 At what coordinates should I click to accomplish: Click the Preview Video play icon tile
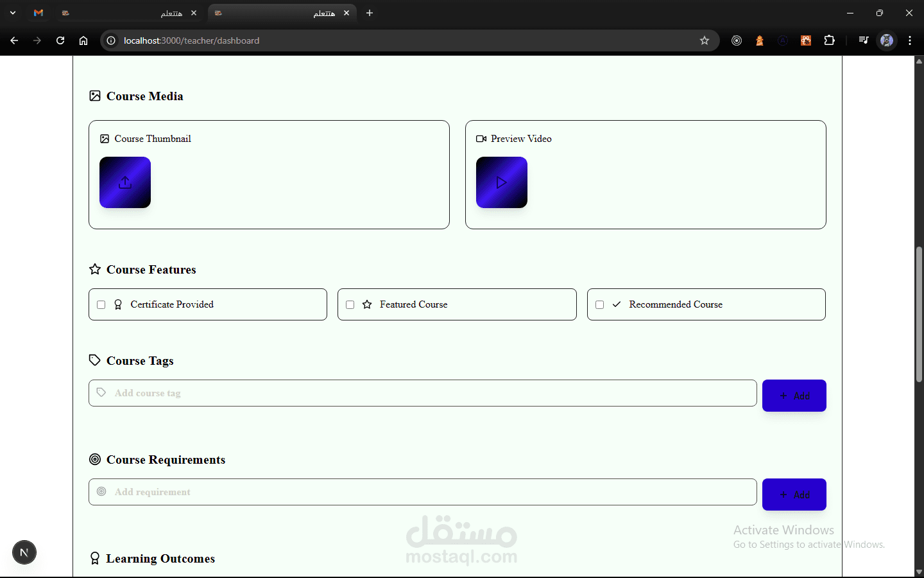click(502, 182)
